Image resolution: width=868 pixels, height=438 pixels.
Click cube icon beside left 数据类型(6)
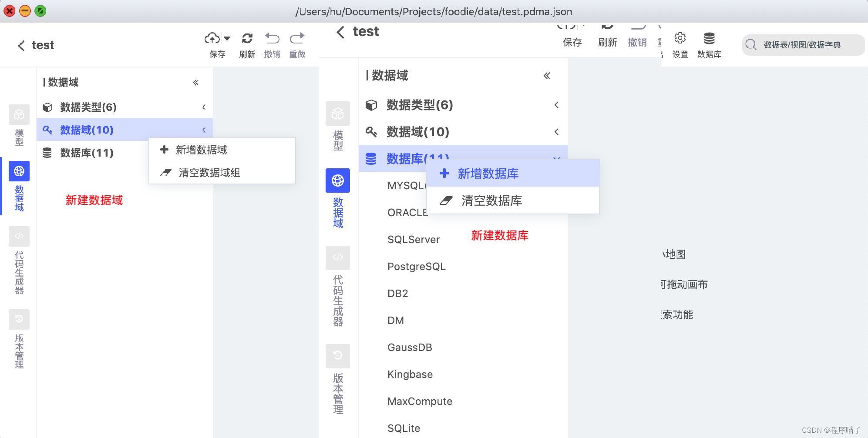[x=47, y=107]
